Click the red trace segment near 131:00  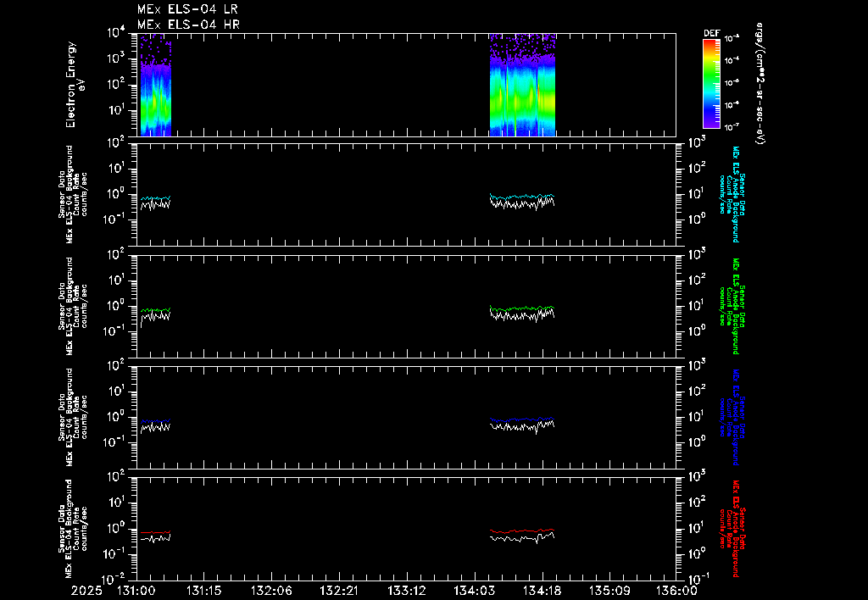pyautogui.click(x=156, y=532)
